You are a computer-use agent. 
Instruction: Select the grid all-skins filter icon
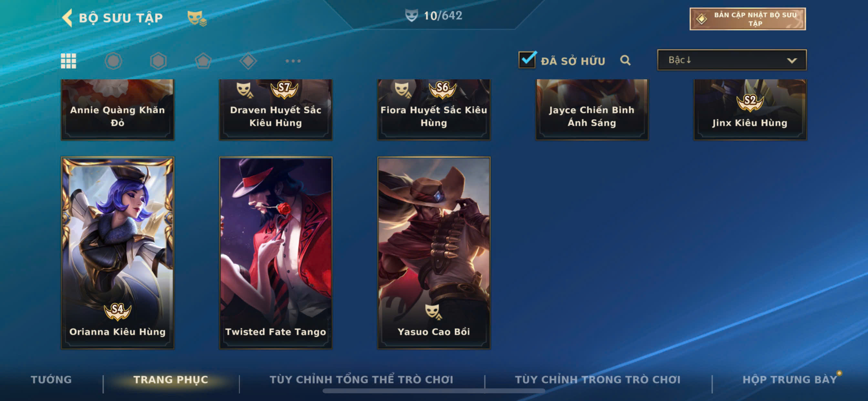pos(68,61)
